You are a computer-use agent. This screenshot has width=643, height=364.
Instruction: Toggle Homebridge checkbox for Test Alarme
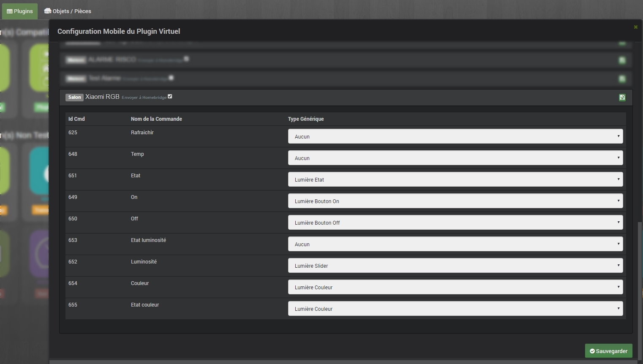pyautogui.click(x=171, y=78)
